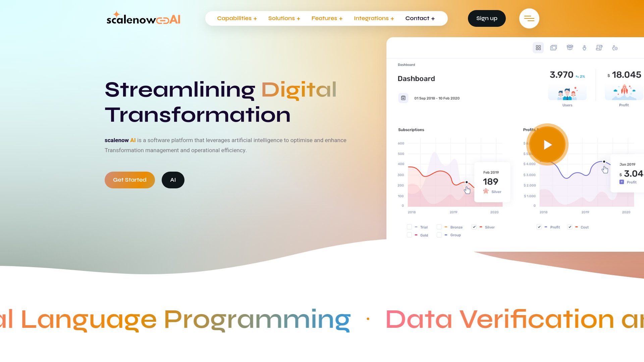Screen dimensions: 644x362
Task: Toggle the Trial subscription checkbox
Action: [409, 227]
